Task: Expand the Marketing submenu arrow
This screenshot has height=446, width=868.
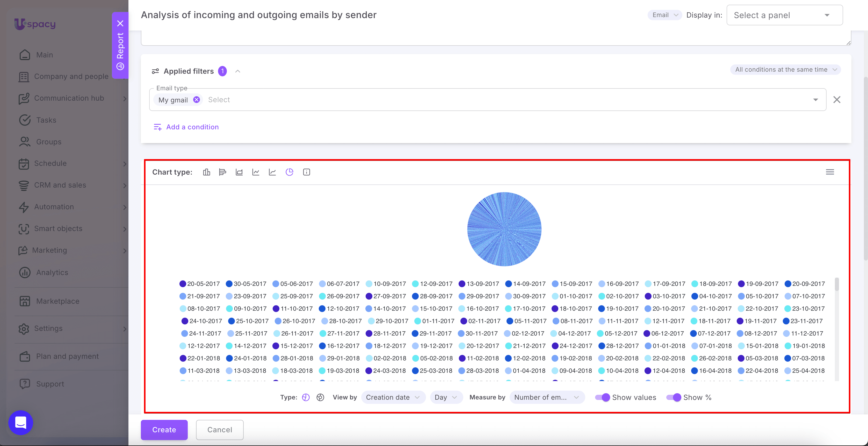Action: tap(125, 250)
